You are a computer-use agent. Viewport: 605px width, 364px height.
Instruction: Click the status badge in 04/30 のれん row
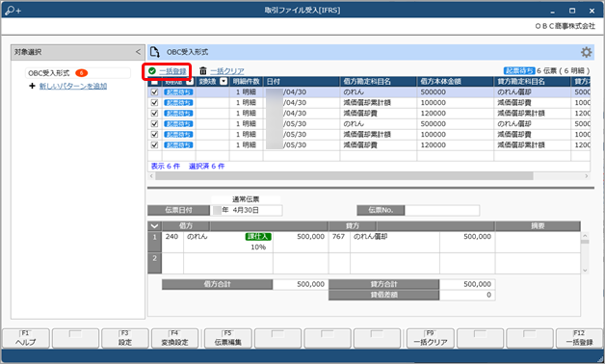[x=178, y=92]
